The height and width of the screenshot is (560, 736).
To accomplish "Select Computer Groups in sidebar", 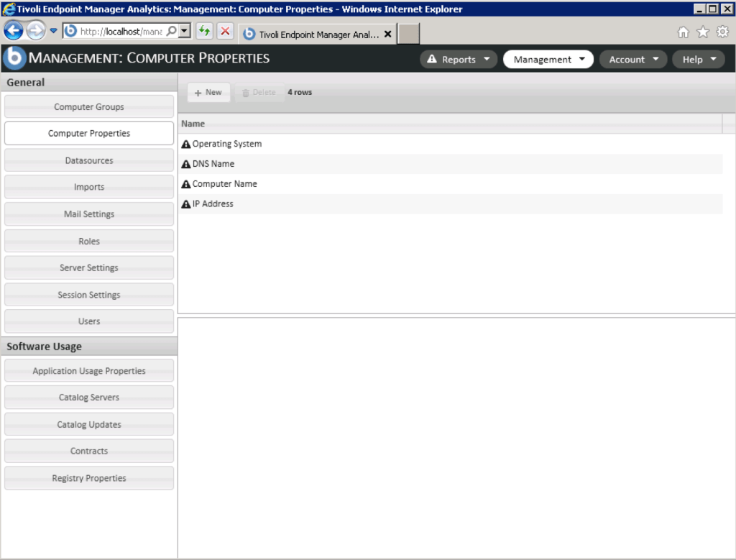I will 89,107.
